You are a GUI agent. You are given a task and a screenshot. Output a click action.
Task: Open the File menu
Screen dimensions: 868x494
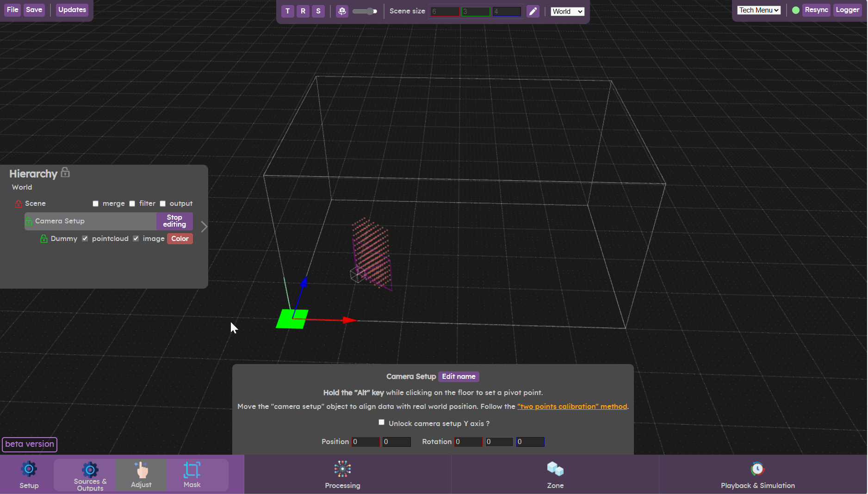point(12,10)
